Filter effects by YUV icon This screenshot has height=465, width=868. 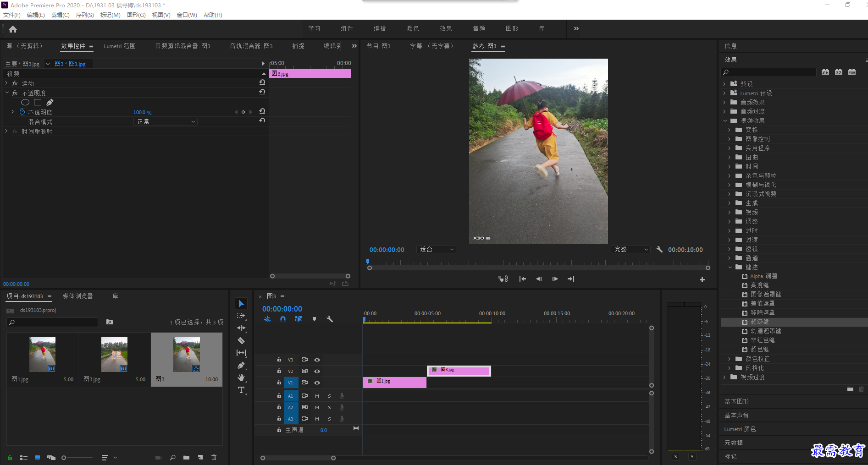(852, 72)
